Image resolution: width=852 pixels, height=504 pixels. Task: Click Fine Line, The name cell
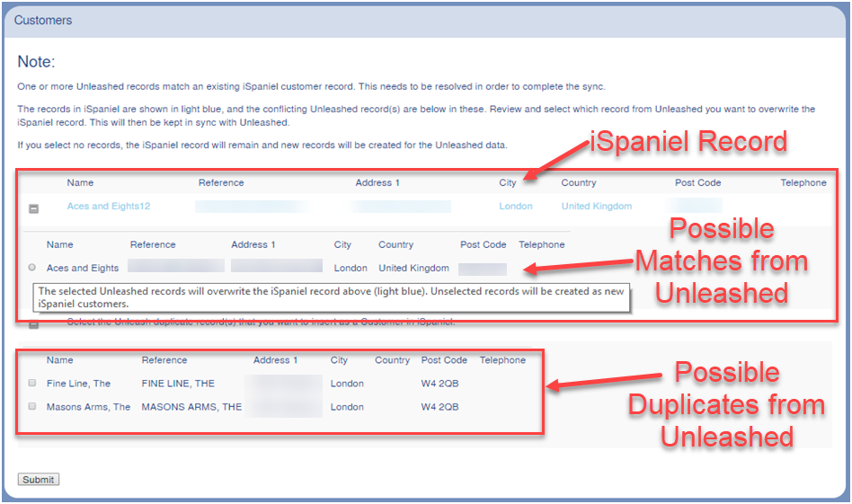tap(79, 384)
